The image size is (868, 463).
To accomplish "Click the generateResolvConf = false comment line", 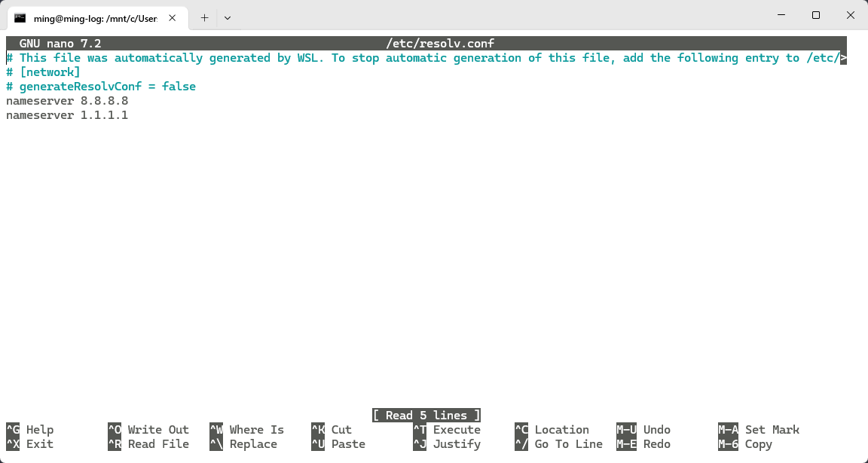I will click(101, 87).
